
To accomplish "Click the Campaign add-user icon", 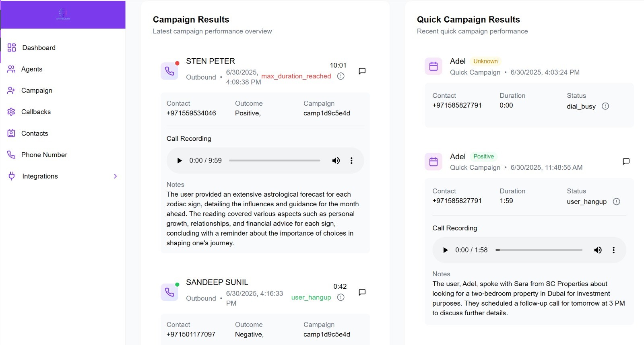I will click(11, 90).
